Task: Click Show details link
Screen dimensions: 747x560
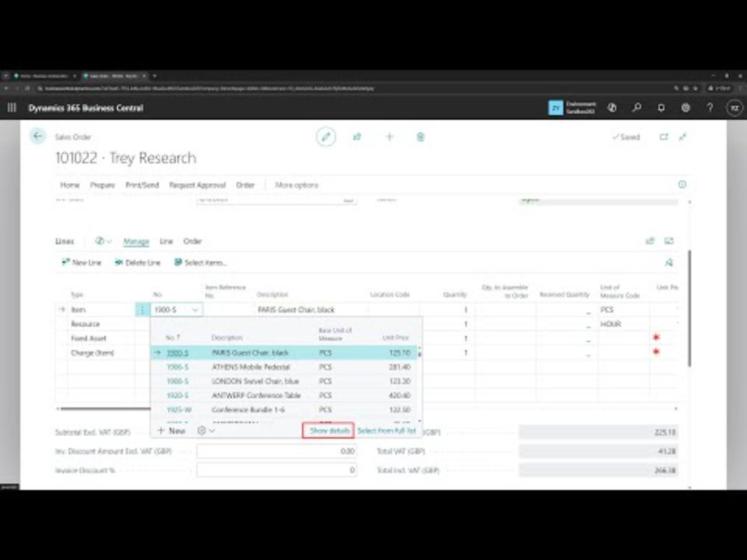Action: point(329,431)
